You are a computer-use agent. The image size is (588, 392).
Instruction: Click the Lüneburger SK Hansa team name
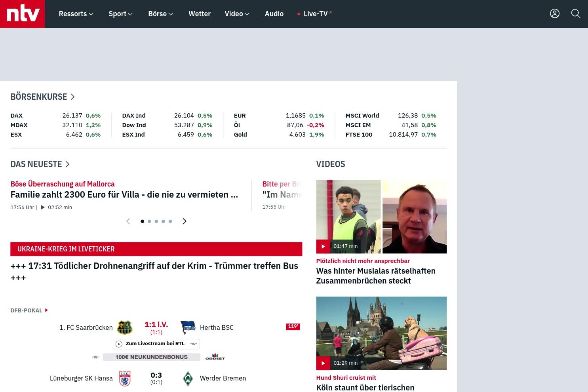(81, 379)
